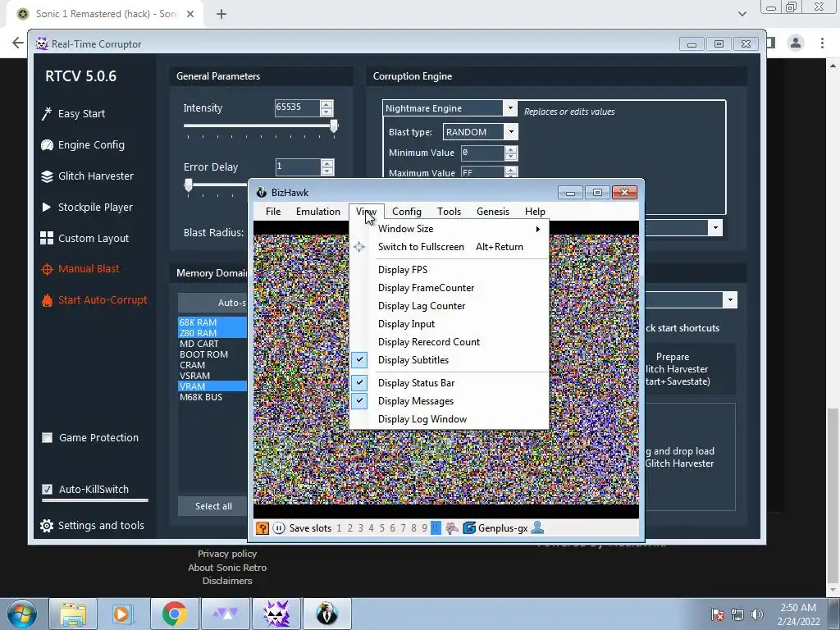Click the Engine Config gauge icon
The image size is (840, 630).
[47, 144]
